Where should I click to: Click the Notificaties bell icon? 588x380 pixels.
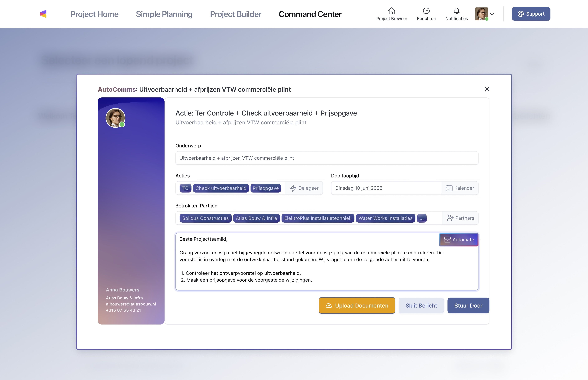pos(456,11)
